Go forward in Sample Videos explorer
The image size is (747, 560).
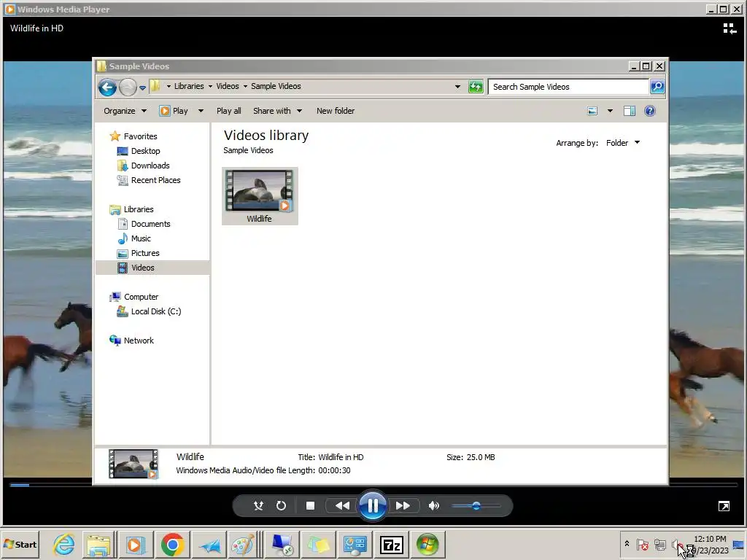click(128, 87)
